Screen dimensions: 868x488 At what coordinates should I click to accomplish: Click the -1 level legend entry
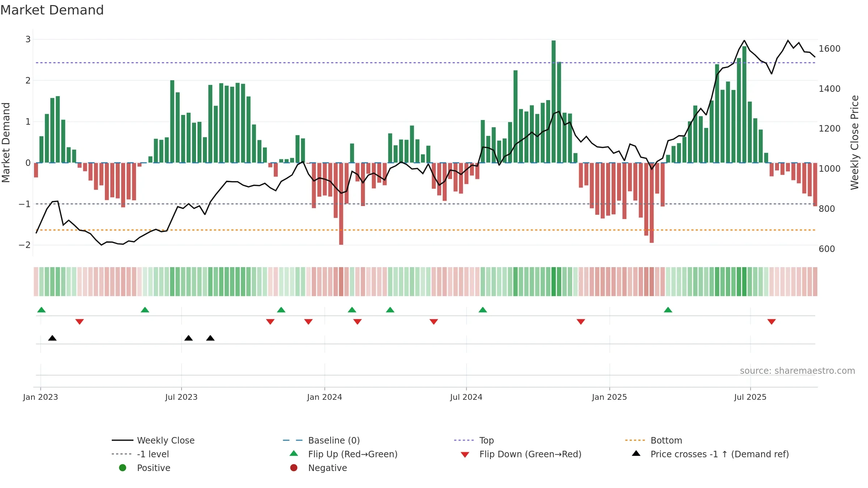[x=140, y=454]
